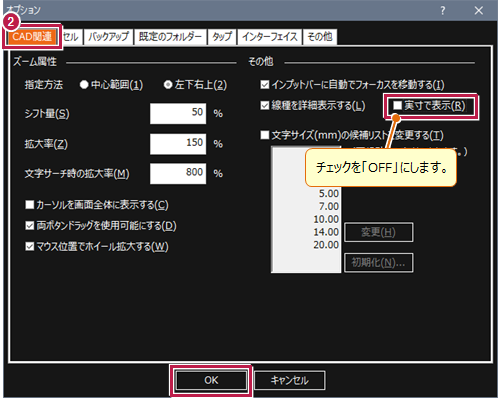Select 14.00 in the size list
Image resolution: width=498 pixels, height=399 pixels.
(x=326, y=232)
